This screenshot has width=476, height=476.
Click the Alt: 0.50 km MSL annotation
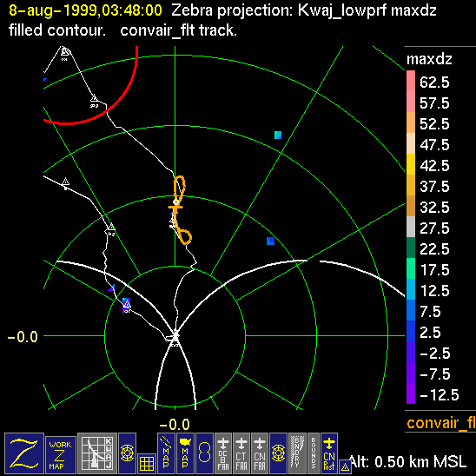pyautogui.click(x=407, y=462)
